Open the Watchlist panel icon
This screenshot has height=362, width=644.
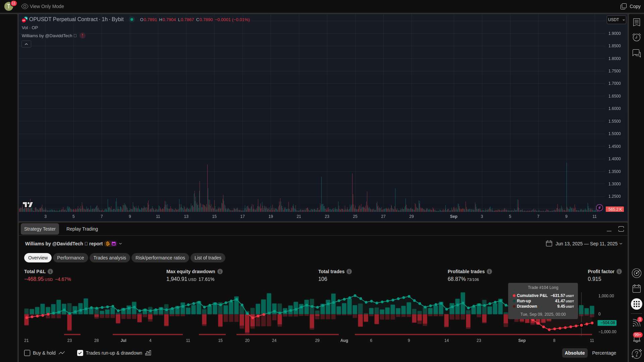pyautogui.click(x=636, y=22)
